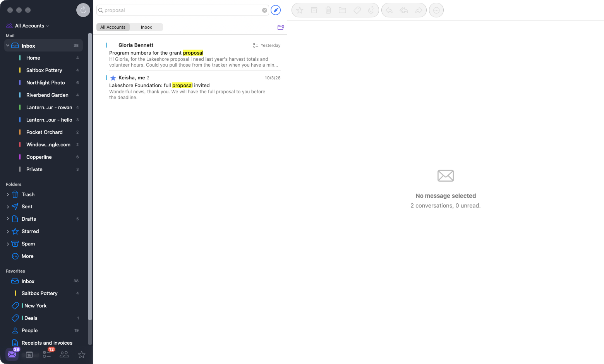Screen dimensions: 604x364
Task: Expand the Starred folder
Action: click(x=8, y=232)
